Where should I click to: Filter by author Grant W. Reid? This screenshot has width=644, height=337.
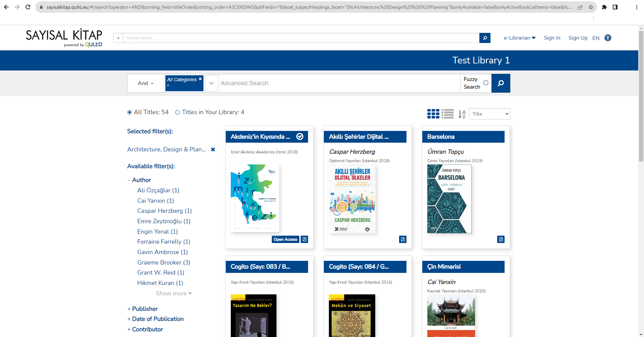pos(161,273)
